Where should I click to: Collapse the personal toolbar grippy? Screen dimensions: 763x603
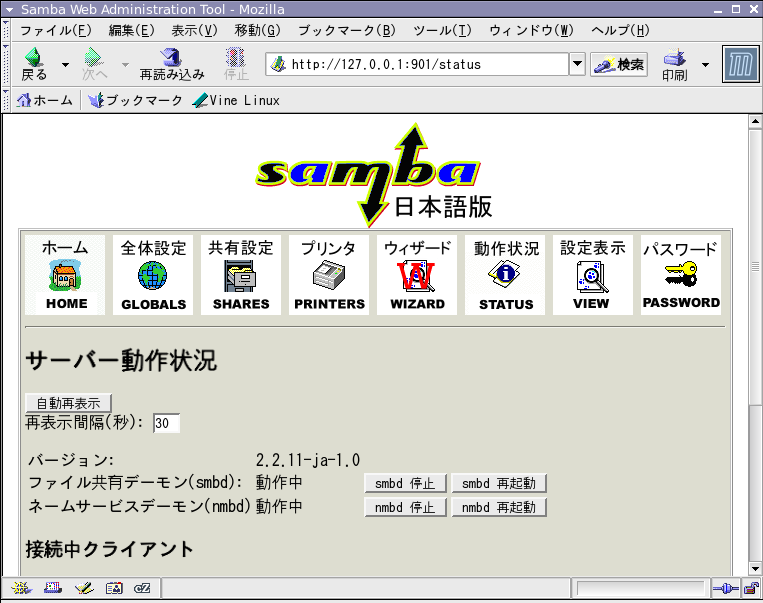tap(5, 100)
